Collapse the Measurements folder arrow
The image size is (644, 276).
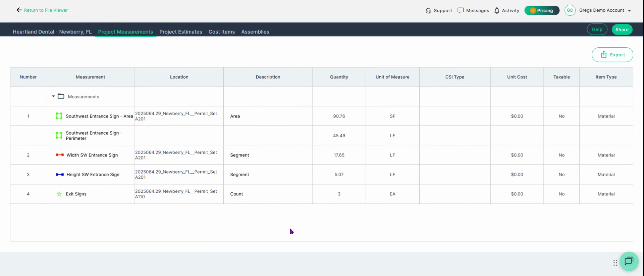[53, 96]
